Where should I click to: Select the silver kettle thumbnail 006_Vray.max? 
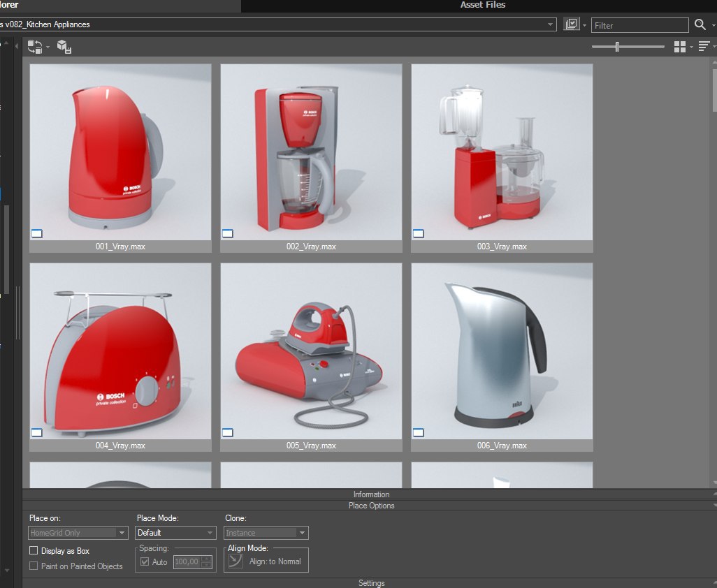502,351
